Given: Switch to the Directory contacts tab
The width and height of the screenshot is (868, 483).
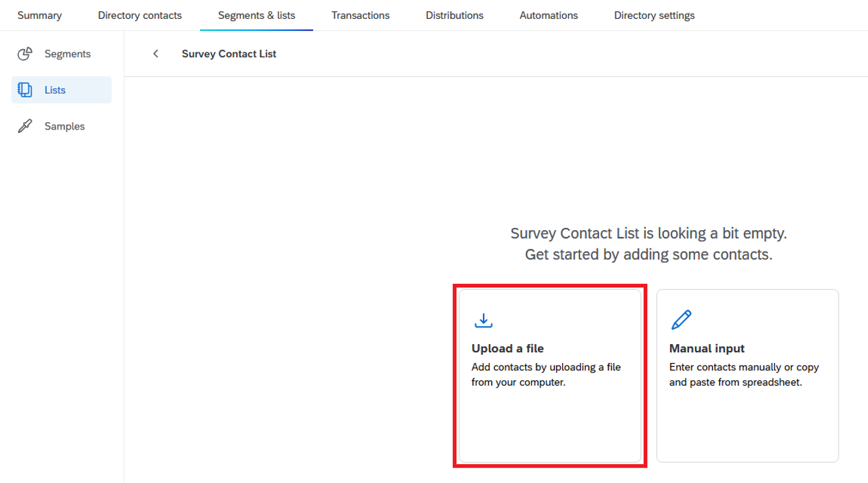Looking at the screenshot, I should [140, 15].
